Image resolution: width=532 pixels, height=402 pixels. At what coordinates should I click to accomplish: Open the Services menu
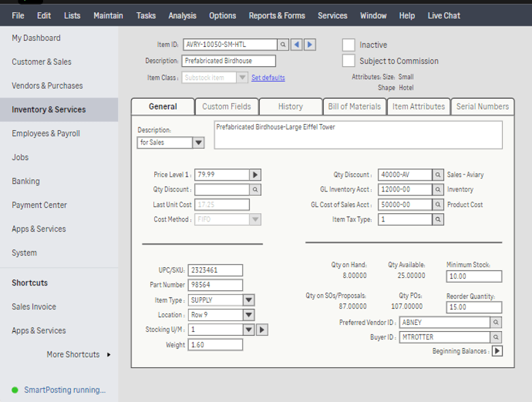click(x=333, y=16)
